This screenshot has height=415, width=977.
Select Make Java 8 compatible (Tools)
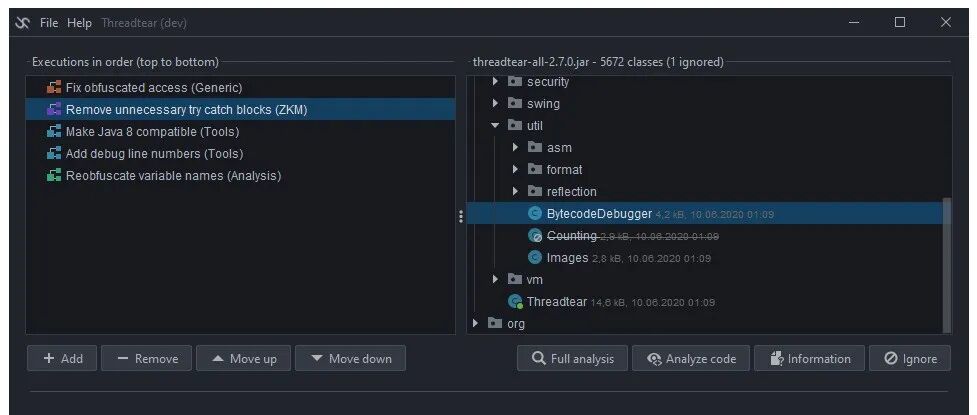coord(241,131)
